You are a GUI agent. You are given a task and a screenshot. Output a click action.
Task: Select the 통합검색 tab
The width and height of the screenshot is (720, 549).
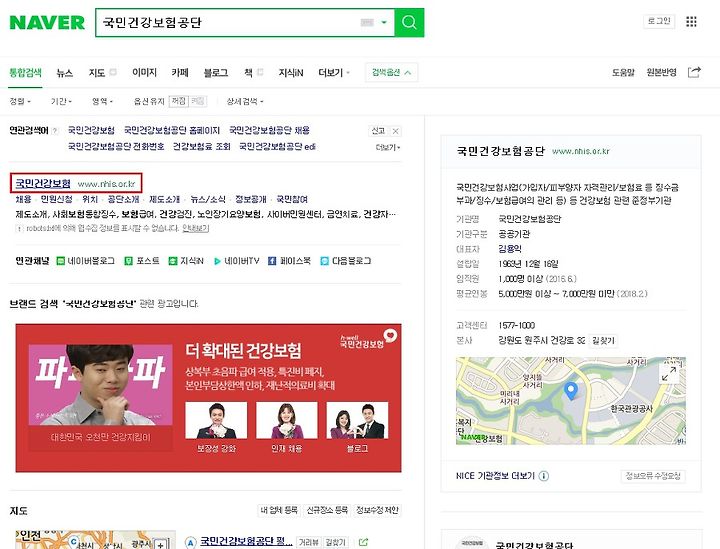pos(26,73)
